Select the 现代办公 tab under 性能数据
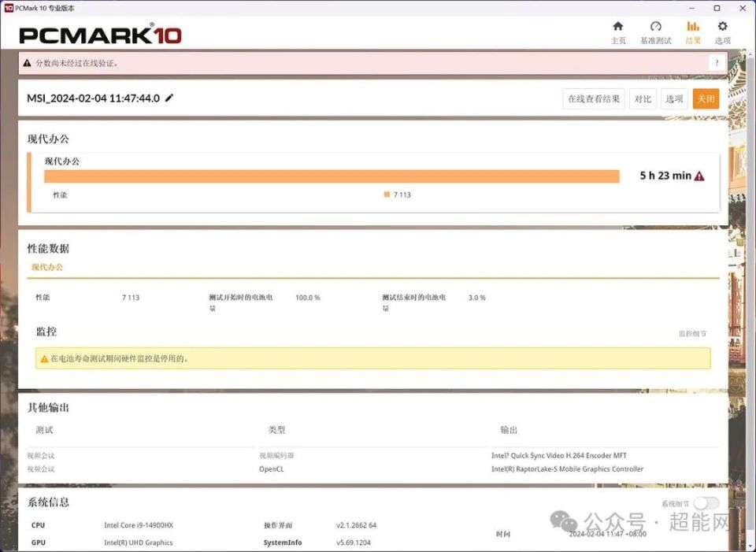The image size is (756, 552). [x=47, y=267]
